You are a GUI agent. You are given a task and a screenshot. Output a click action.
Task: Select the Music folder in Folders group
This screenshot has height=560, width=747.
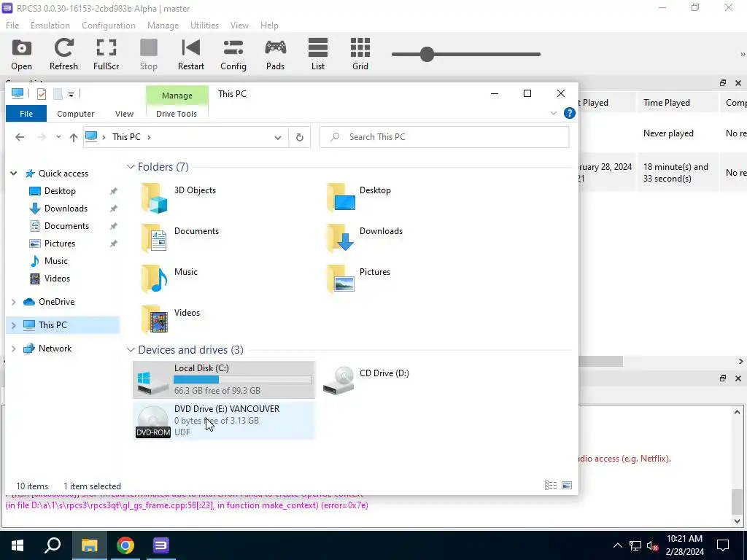[x=169, y=279]
